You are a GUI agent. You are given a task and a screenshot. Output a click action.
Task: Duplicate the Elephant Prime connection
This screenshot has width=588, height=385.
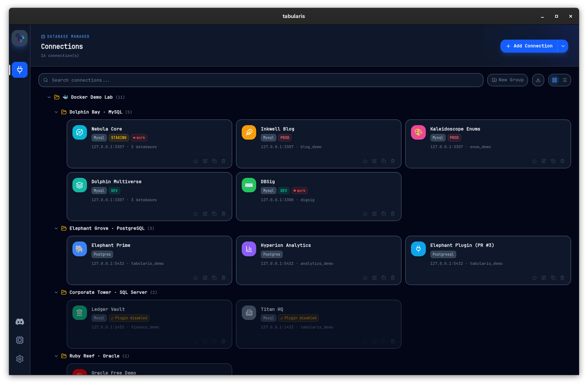pyautogui.click(x=214, y=278)
